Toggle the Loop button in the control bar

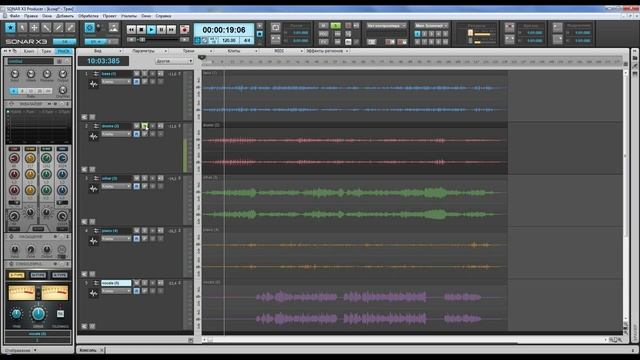276,27
